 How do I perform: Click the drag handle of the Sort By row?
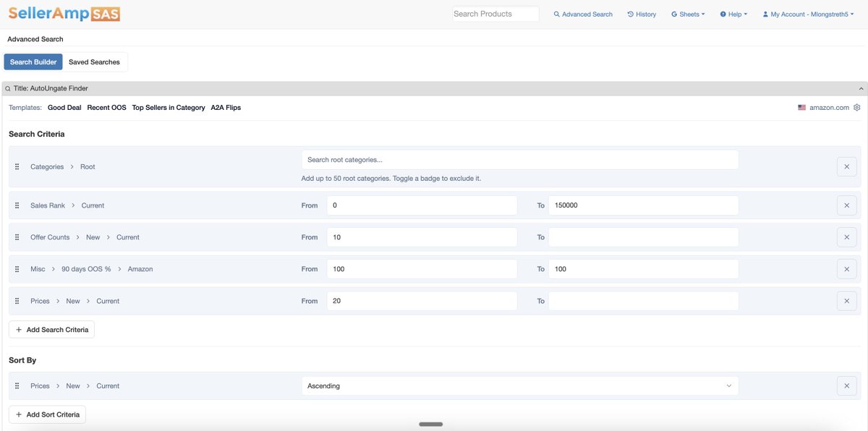[x=17, y=386]
